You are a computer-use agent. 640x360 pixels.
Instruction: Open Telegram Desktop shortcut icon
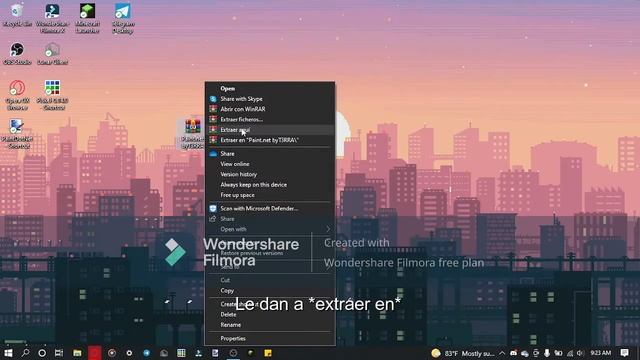tap(123, 18)
